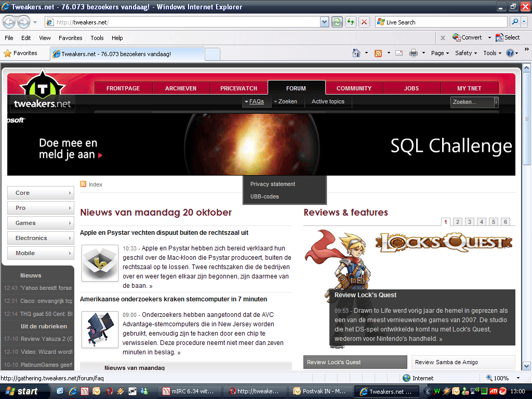Go to the ARCHIEVEN tab
The image size is (532, 399).
click(181, 88)
